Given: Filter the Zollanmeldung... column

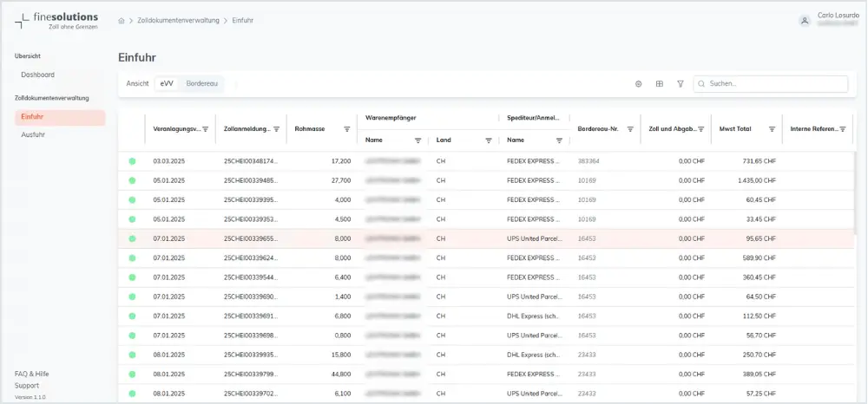Looking at the screenshot, I should click(x=276, y=129).
